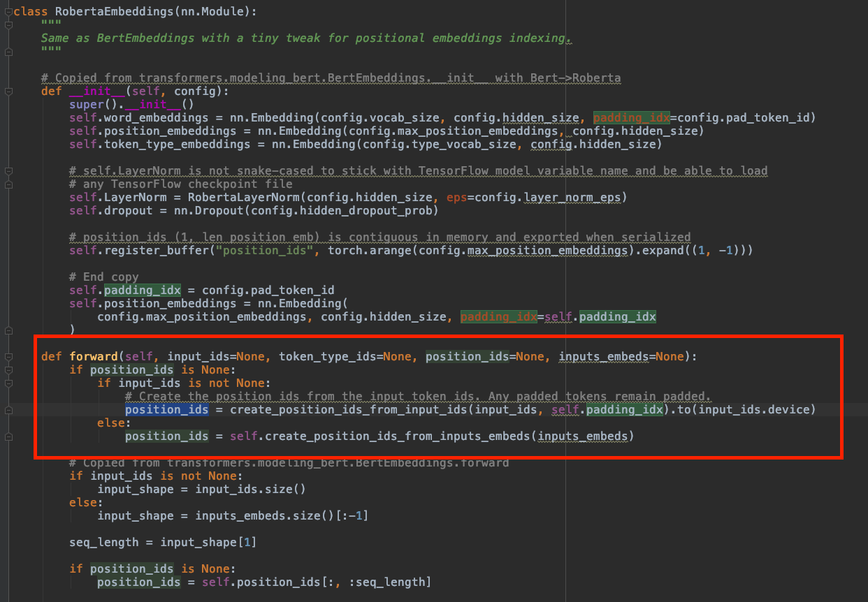
Task: Click 'config.hidden_dropout_prob' argument
Action: pyautogui.click(x=345, y=211)
